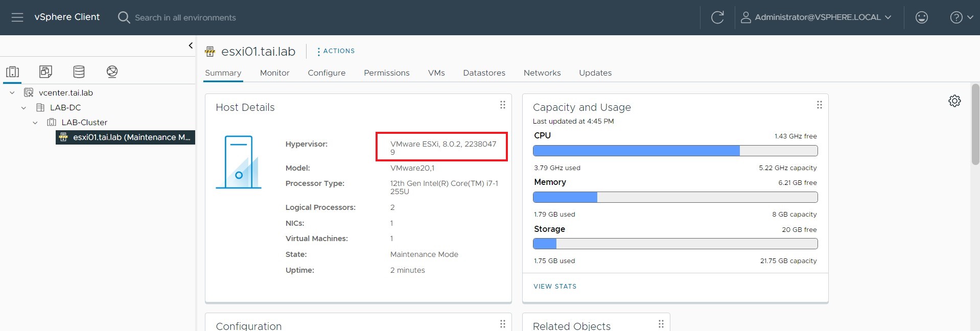Click the 5.22 GHz capacity label
Image resolution: width=980 pixels, height=331 pixels.
click(787, 168)
